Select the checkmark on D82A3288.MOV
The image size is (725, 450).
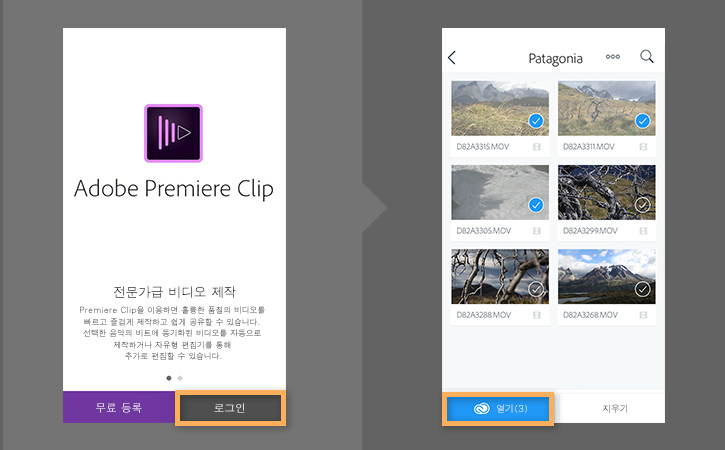tap(536, 290)
